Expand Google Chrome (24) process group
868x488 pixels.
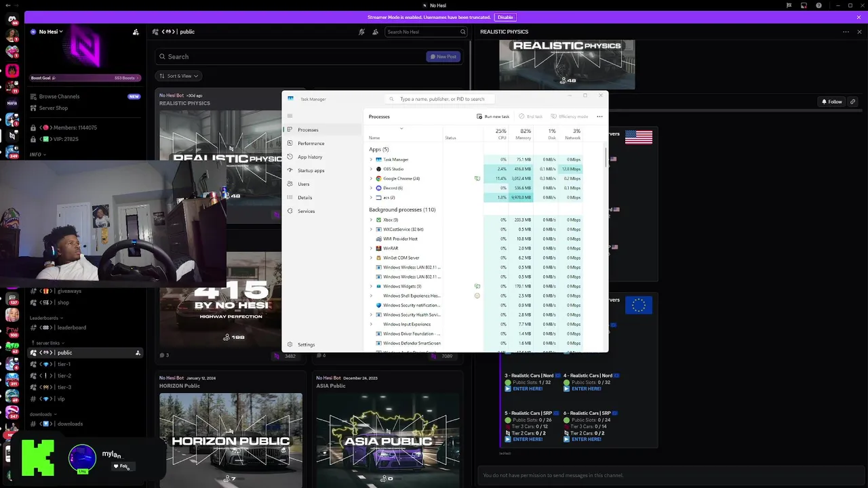pos(371,178)
